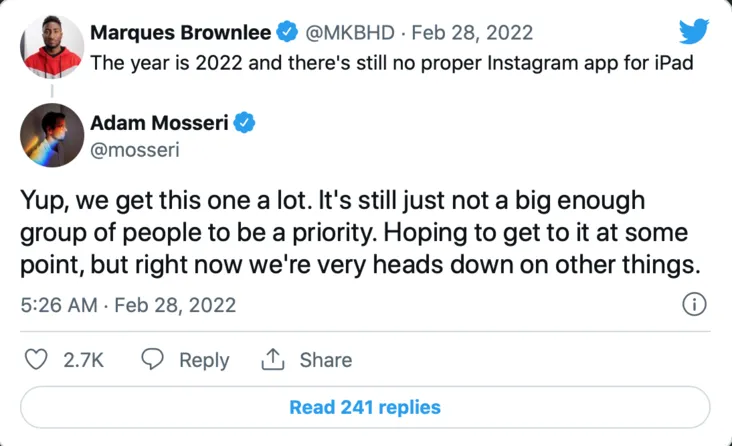
Task: Open the @MKBHD handle link
Action: [x=346, y=33]
